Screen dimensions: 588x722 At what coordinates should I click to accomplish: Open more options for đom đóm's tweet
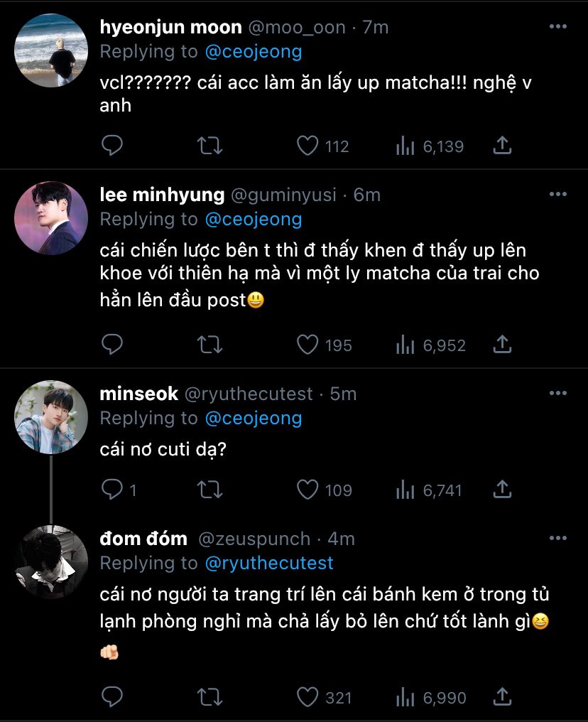[558, 538]
